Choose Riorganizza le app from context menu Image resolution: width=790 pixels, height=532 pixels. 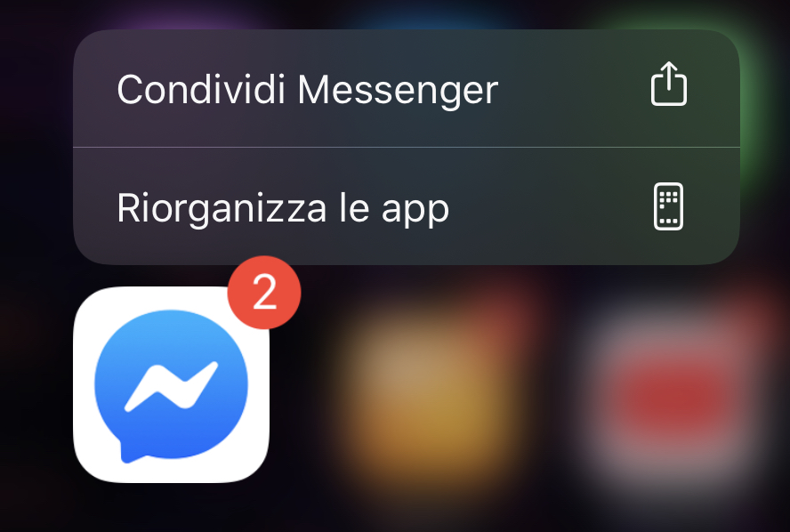(x=407, y=206)
